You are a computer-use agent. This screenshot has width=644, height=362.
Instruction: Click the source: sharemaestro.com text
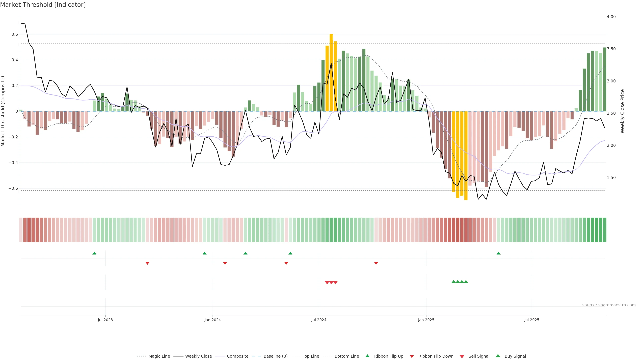(x=609, y=305)
